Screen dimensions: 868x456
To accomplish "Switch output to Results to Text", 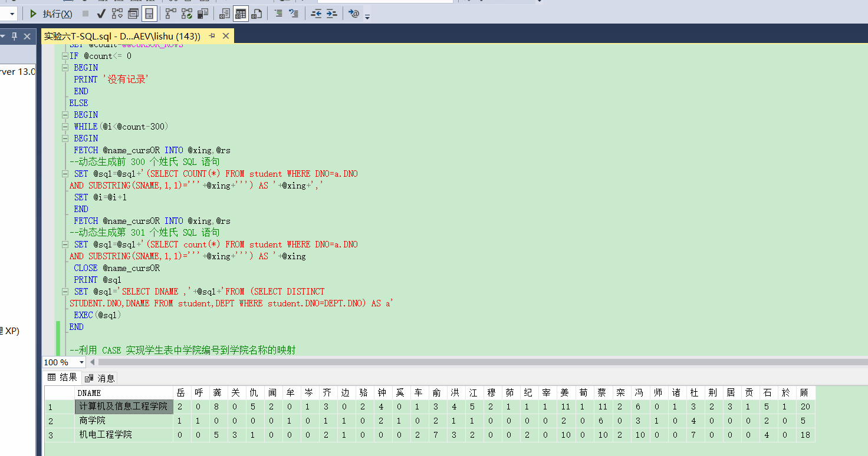I will tap(225, 14).
